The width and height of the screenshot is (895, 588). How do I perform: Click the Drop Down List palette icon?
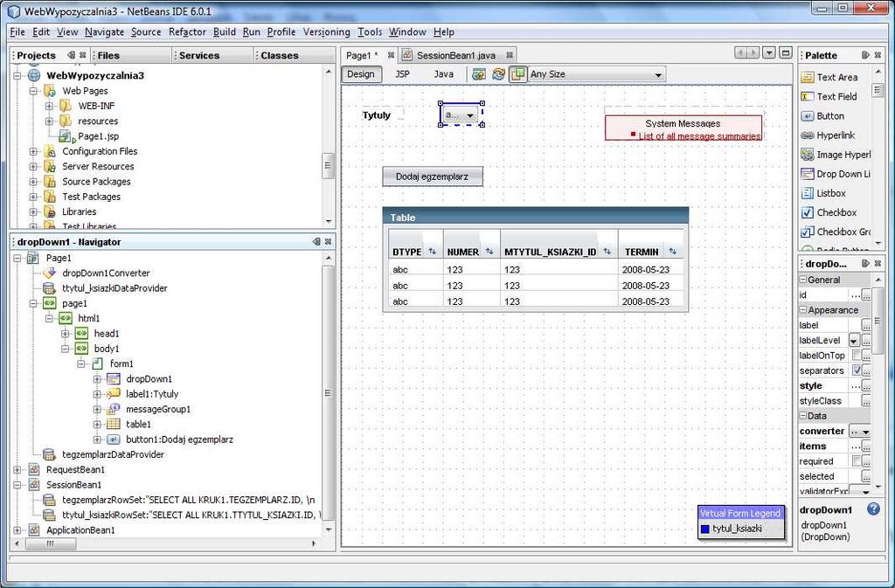(x=807, y=174)
